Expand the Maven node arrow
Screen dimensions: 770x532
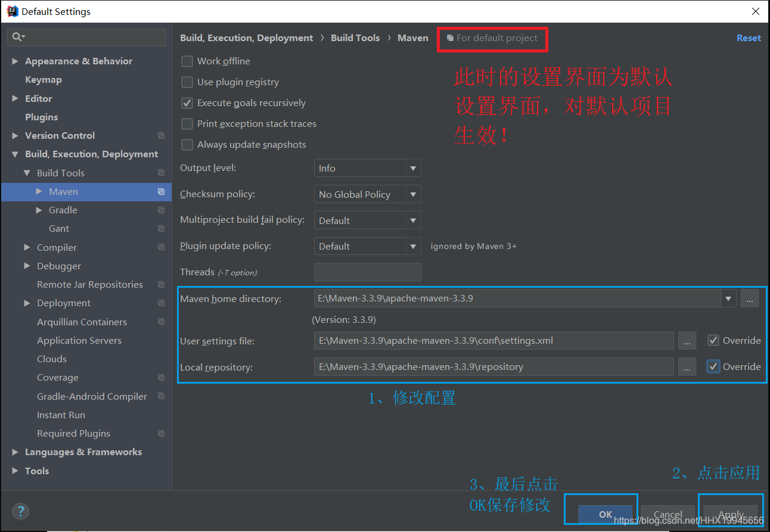click(39, 191)
